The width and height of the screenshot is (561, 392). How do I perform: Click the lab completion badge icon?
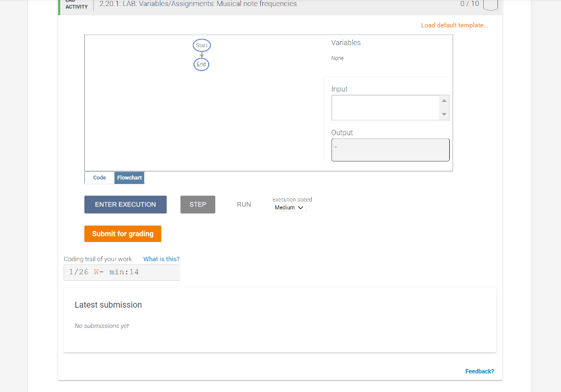[490, 4]
